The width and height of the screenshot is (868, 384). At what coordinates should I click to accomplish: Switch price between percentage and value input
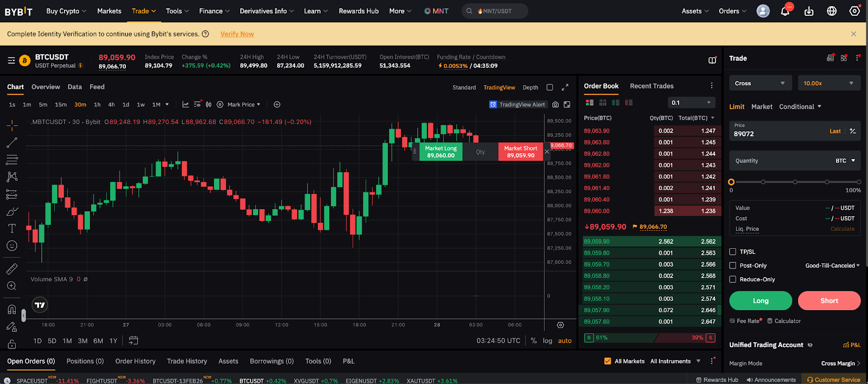pos(853,131)
